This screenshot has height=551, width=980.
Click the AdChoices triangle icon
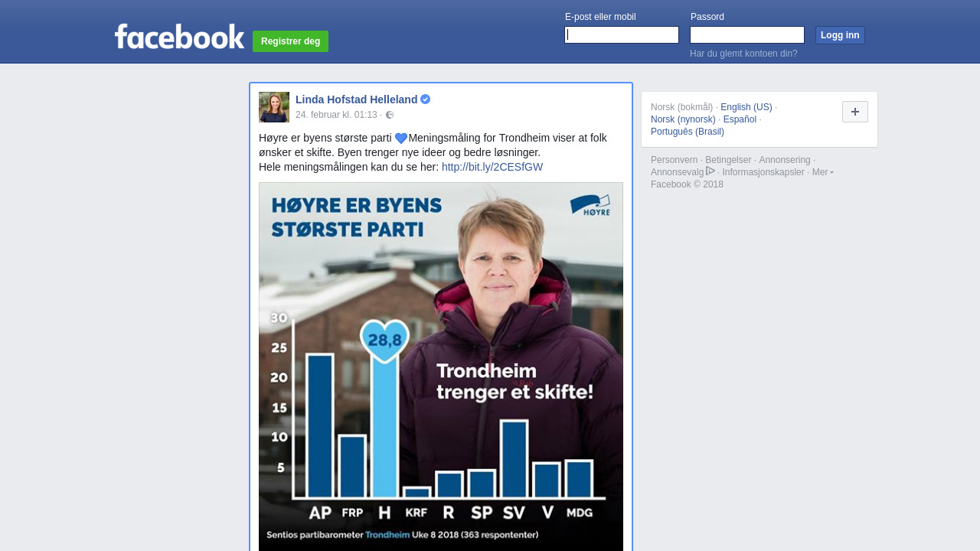(710, 171)
